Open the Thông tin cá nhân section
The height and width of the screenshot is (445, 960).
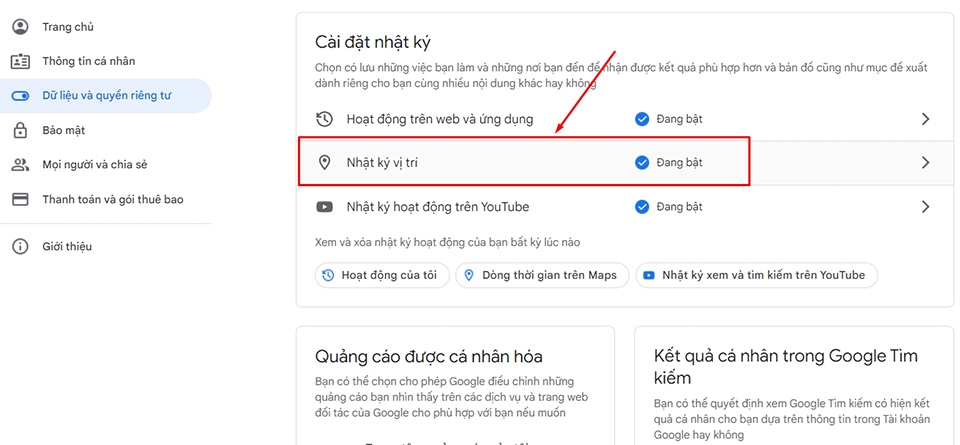[105, 61]
